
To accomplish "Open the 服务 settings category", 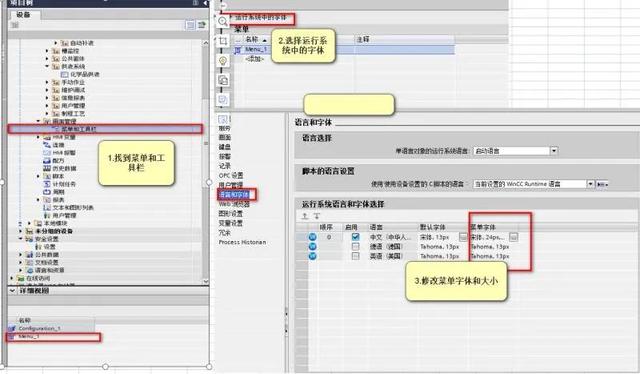I will pos(224,128).
